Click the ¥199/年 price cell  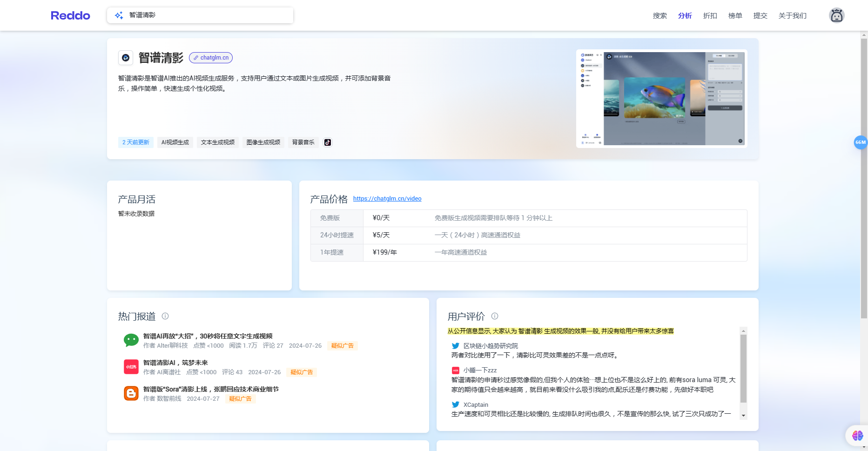pos(385,252)
